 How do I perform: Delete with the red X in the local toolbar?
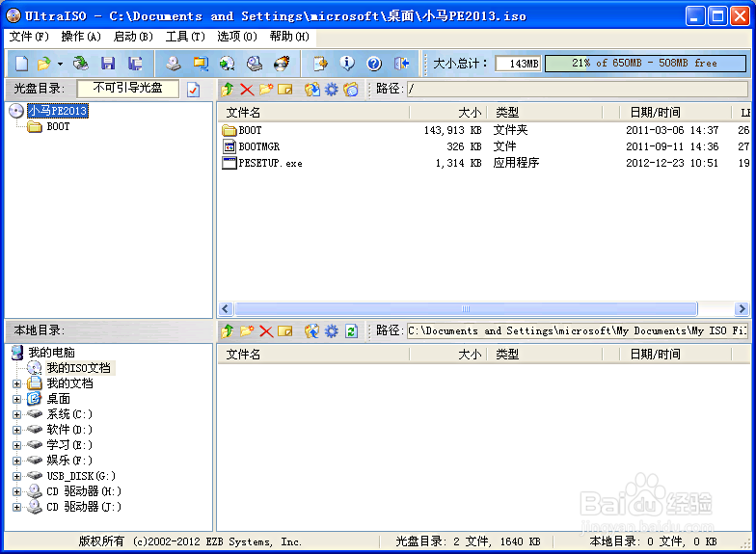pyautogui.click(x=266, y=331)
